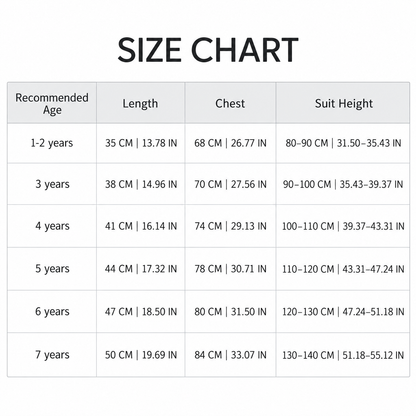Click the 50 CM | 19.69 IN length cell

point(141,355)
